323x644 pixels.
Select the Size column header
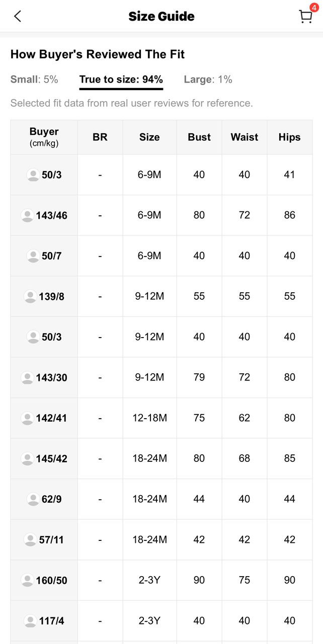[x=149, y=137]
